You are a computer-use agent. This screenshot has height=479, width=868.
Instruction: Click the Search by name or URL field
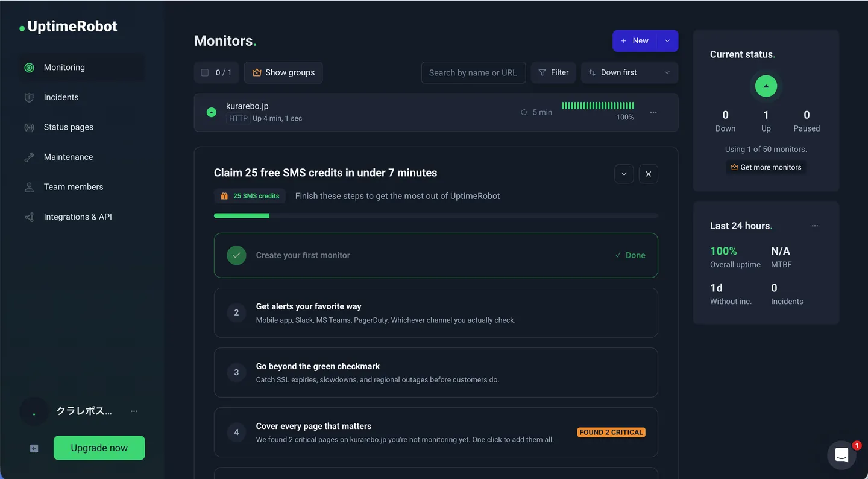[x=473, y=72]
